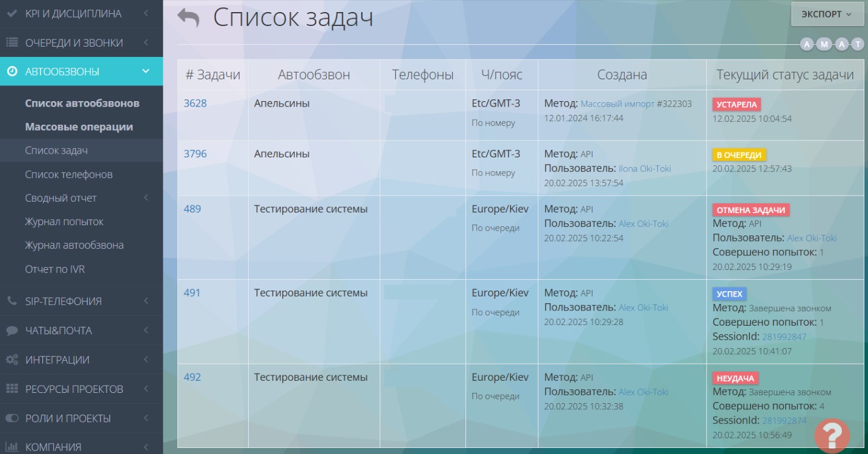Click the timestamp 20.02.2025 10:56:49

tap(752, 435)
